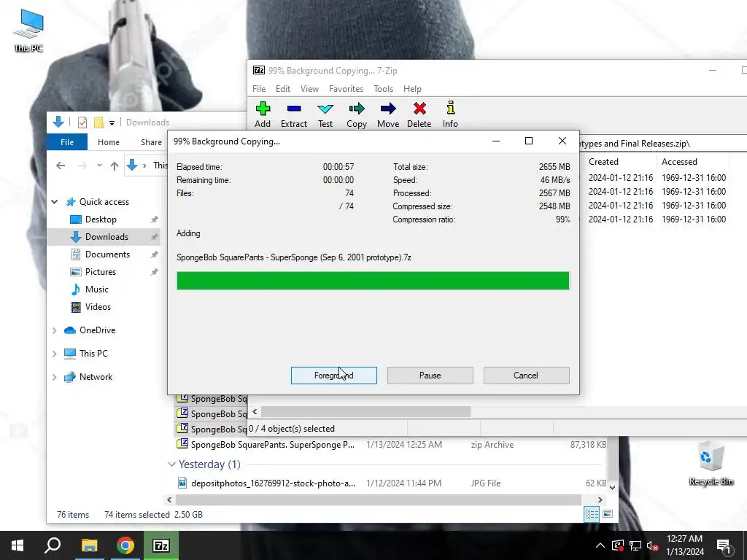Screen dimensions: 747x560
Task: Open the Help menu in 7-Zip
Action: tap(413, 88)
